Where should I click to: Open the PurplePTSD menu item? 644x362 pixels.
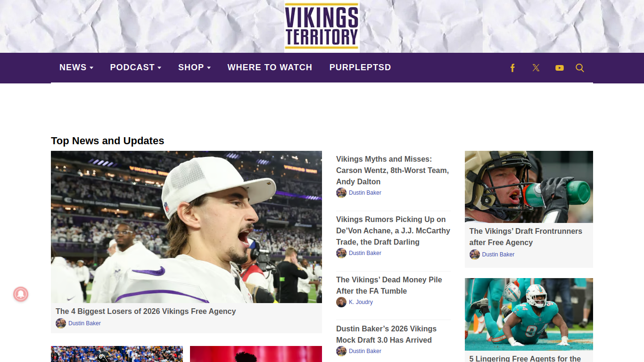[360, 67]
